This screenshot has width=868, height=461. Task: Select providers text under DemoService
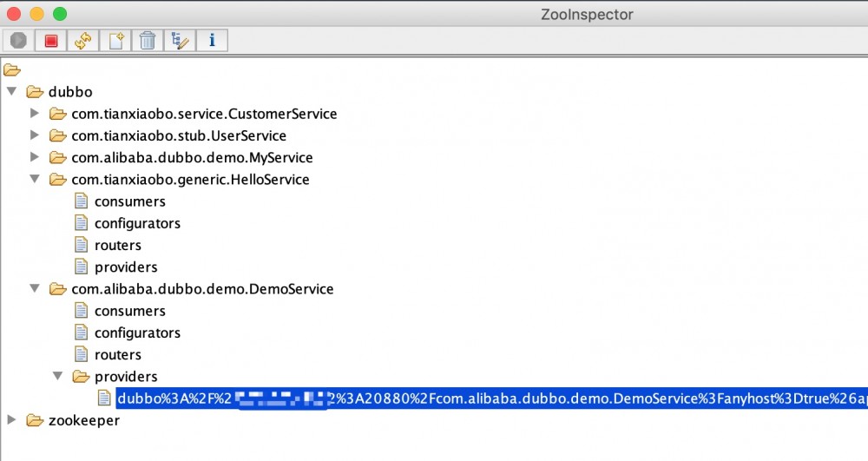pyautogui.click(x=126, y=377)
